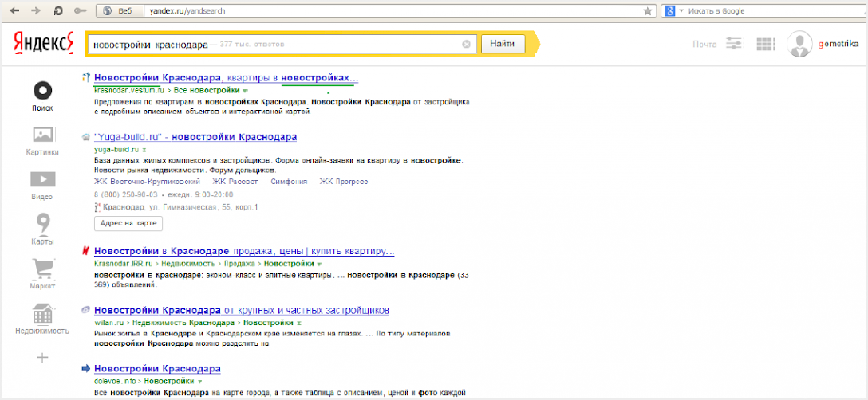Clear the search query with X icon

[466, 45]
